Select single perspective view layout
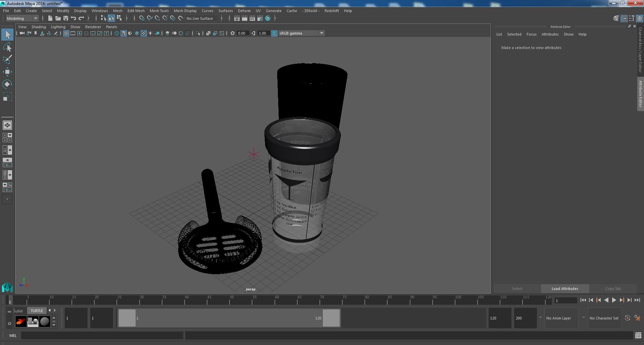 [x=7, y=125]
